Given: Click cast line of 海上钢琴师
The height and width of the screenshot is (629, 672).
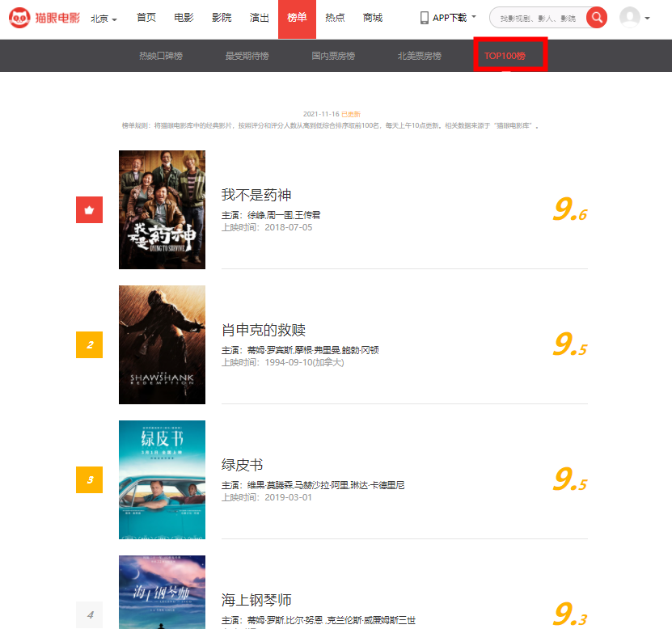Looking at the screenshot, I should click(x=319, y=620).
